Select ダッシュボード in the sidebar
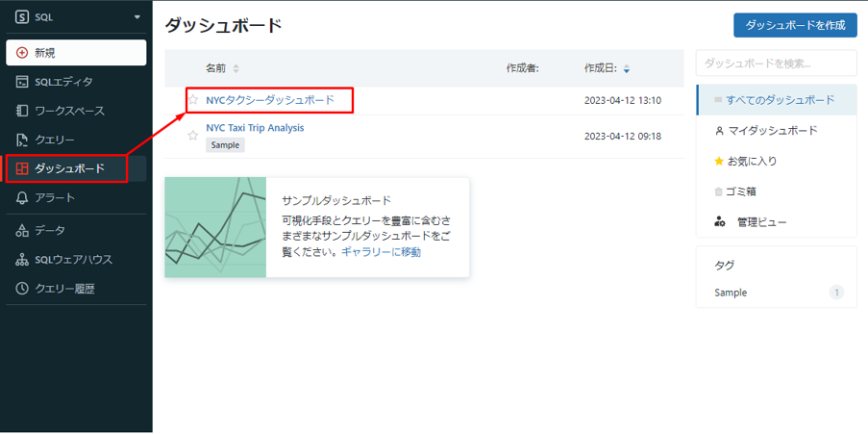 point(76,168)
